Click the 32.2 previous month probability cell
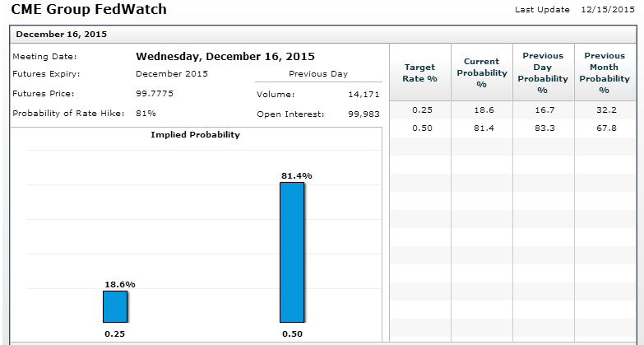The width and height of the screenshot is (644, 345). point(605,110)
